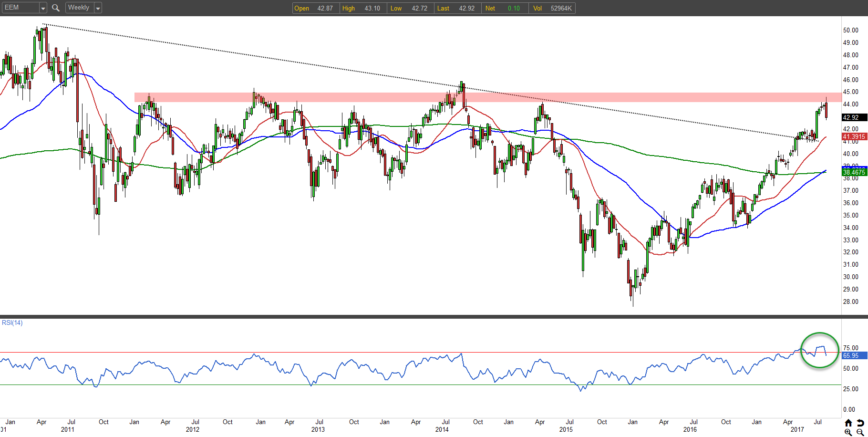Click the Net change value in quote bar
The height and width of the screenshot is (437, 868).
[506, 8]
